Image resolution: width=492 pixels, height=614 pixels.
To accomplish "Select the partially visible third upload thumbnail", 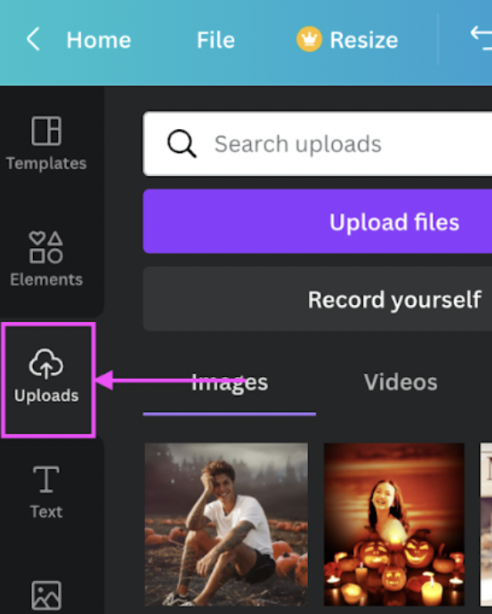I will 486,525.
